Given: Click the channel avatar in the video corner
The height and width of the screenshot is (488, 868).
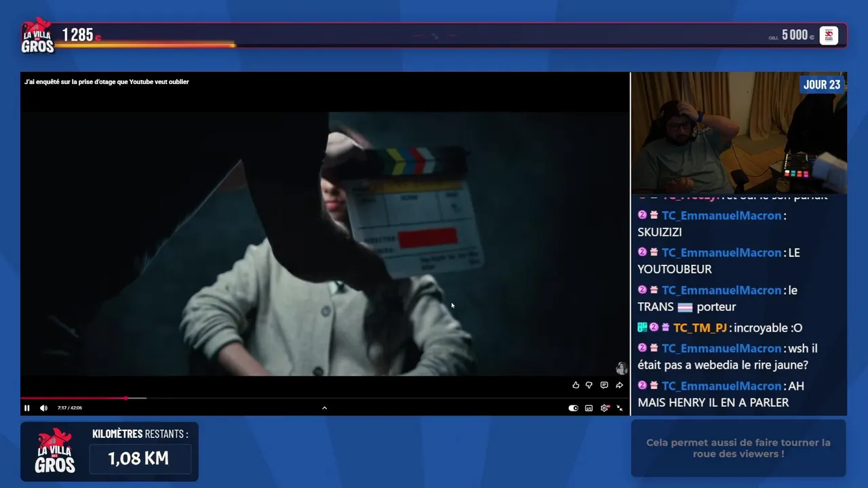Looking at the screenshot, I should (621, 368).
